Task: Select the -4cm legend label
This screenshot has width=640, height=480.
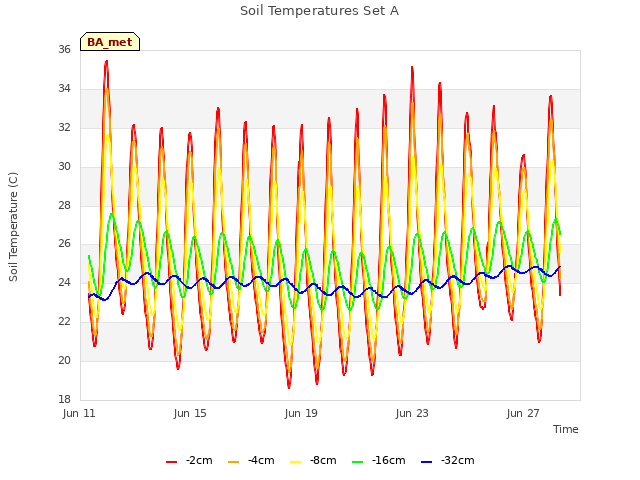Action: [x=261, y=461]
